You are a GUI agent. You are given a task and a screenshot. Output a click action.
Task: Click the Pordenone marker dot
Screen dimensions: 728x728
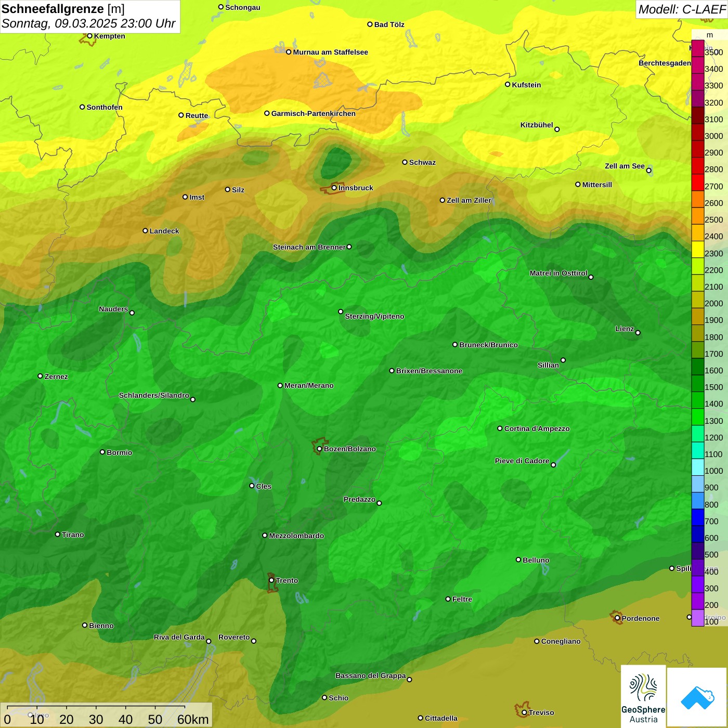617,618
